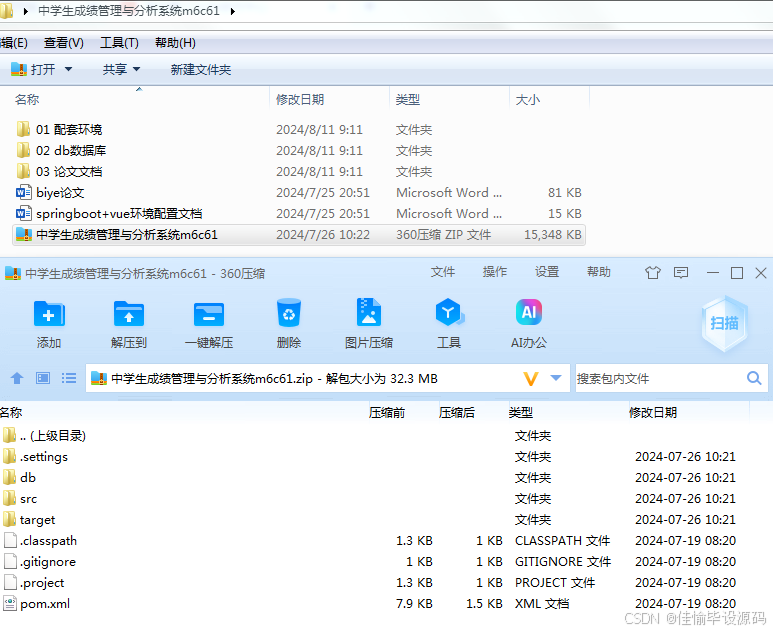The height and width of the screenshot is (632, 773).
Task: Sort by 修改日期 column in Explorer
Action: [x=300, y=100]
